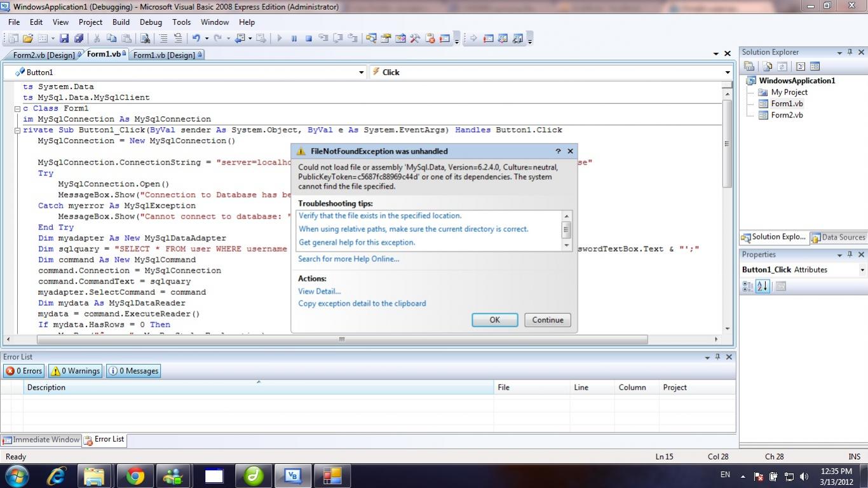Click the help question mark in exception dialog

(x=558, y=151)
